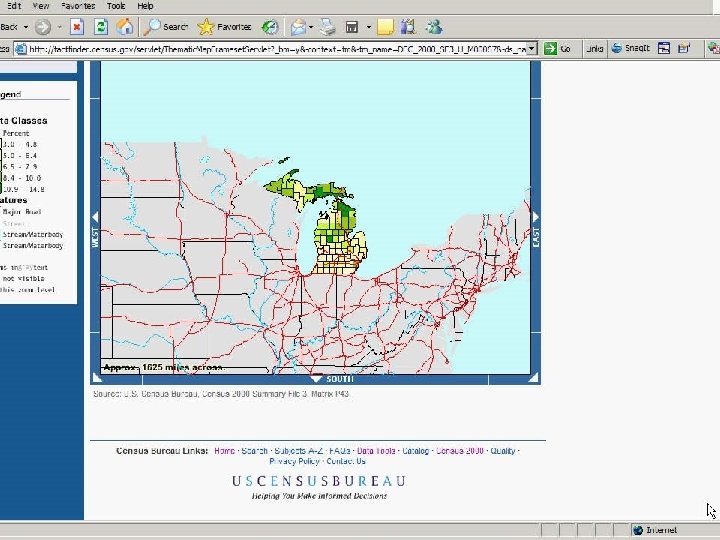Open the Privacy Policy link
The image size is (720, 540).
click(294, 461)
